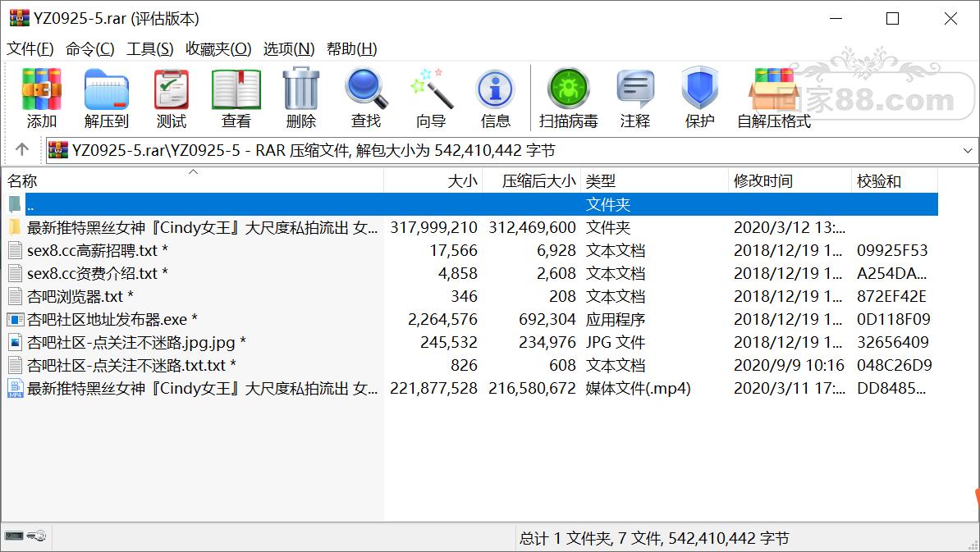Go up one level with arrow button

point(22,149)
